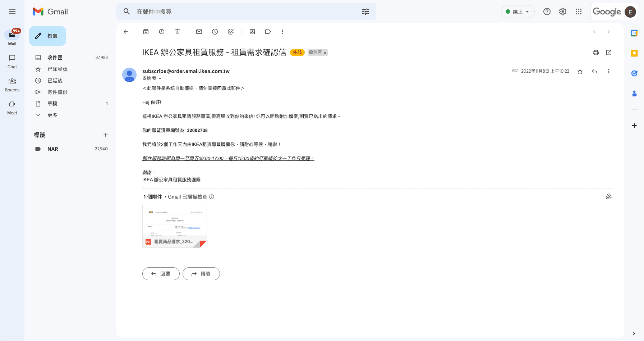Add email to Tasks
This screenshot has height=341, width=644.
pyautogui.click(x=231, y=32)
